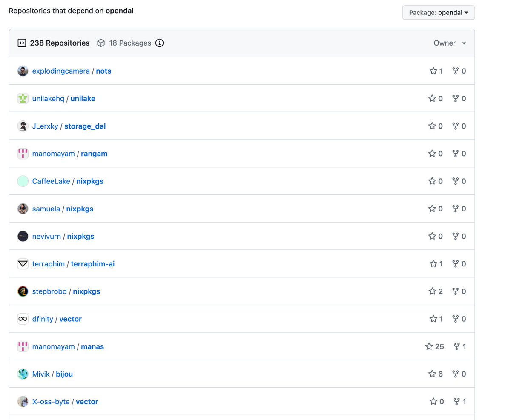The width and height of the screenshot is (511, 420).
Task: Click the dfinity infinity-logo avatar
Action: tap(23, 319)
